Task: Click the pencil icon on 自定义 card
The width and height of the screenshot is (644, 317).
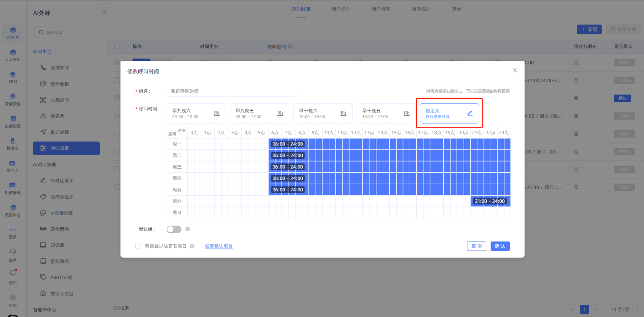Action: point(470,114)
